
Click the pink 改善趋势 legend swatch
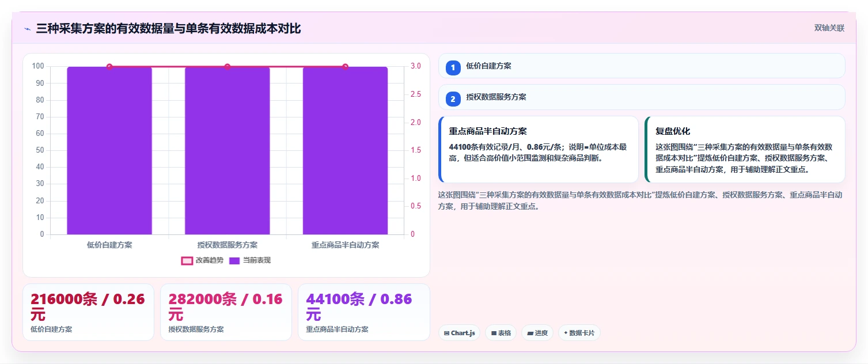187,260
